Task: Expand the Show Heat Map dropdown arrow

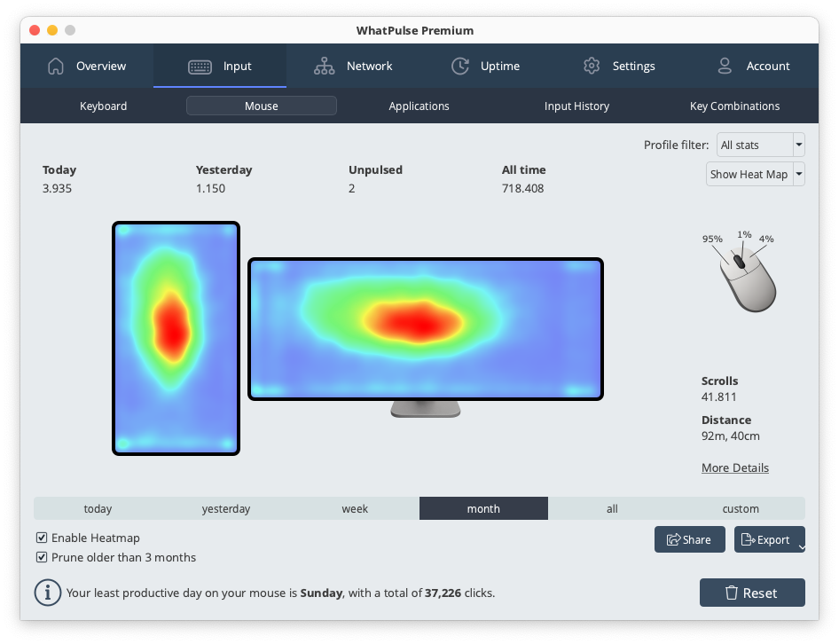Action: [x=798, y=174]
